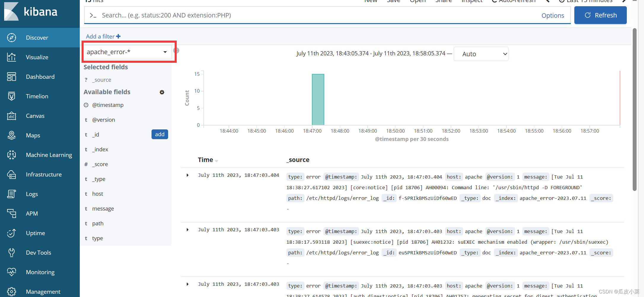Click the Kibana logo
This screenshot has height=297, width=644.
coord(31,12)
